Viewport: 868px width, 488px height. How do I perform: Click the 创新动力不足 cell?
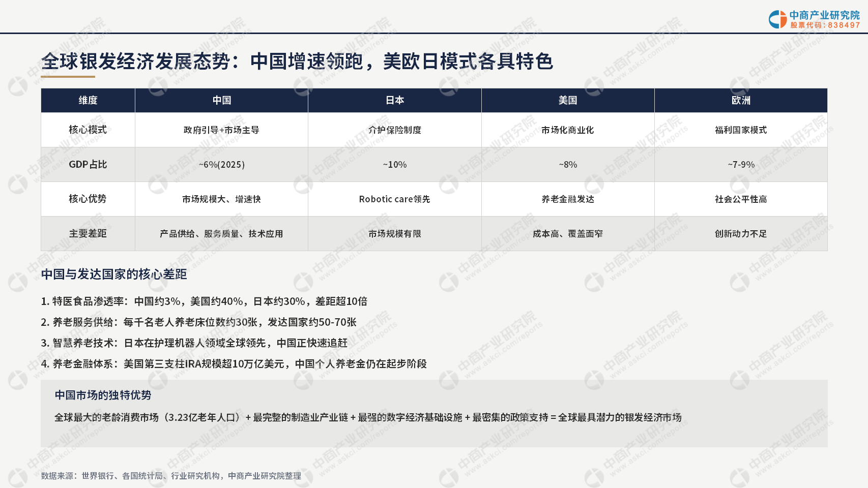tap(741, 233)
